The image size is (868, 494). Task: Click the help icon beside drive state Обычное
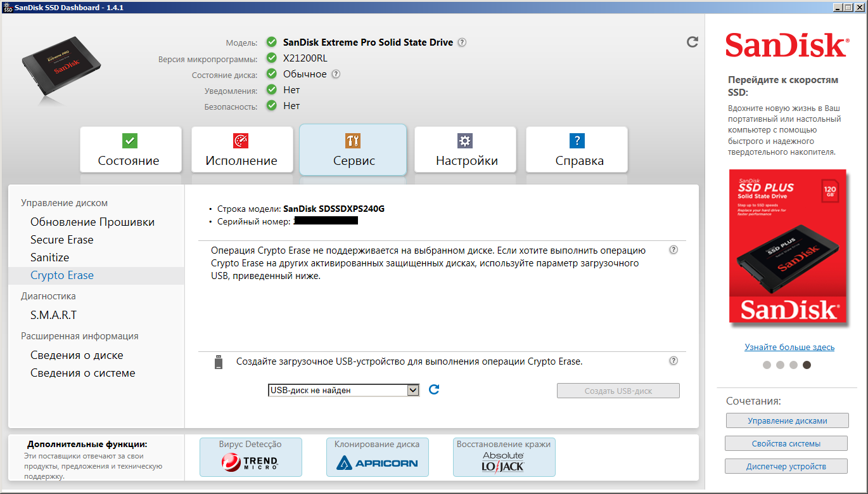[x=336, y=74]
